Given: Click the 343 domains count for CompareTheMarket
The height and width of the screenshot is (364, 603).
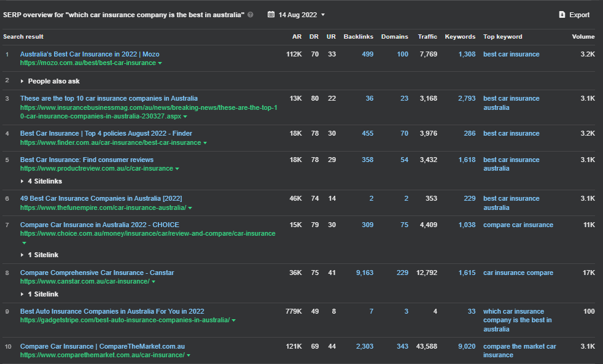Looking at the screenshot, I should 403,346.
